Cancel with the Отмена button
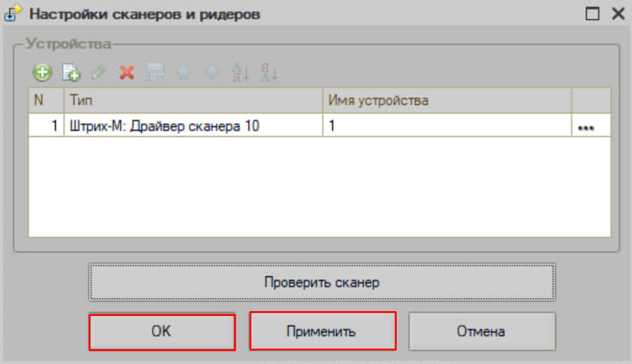The width and height of the screenshot is (632, 364). tap(482, 331)
